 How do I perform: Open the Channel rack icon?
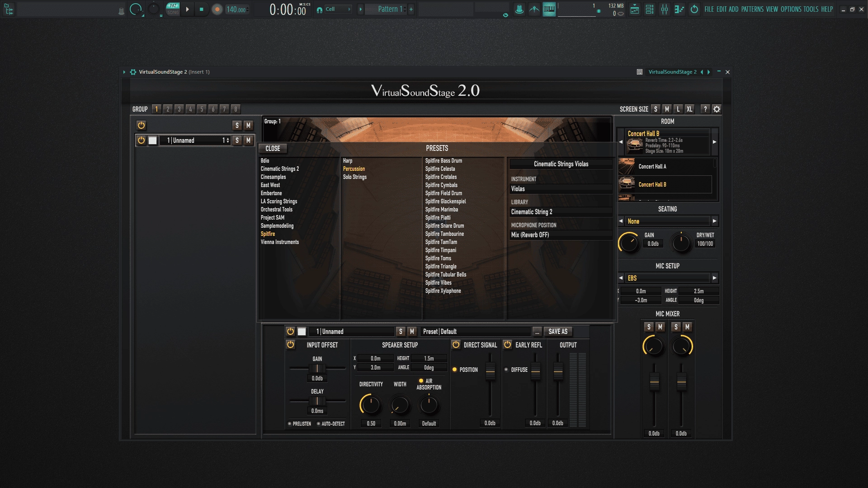(x=650, y=9)
